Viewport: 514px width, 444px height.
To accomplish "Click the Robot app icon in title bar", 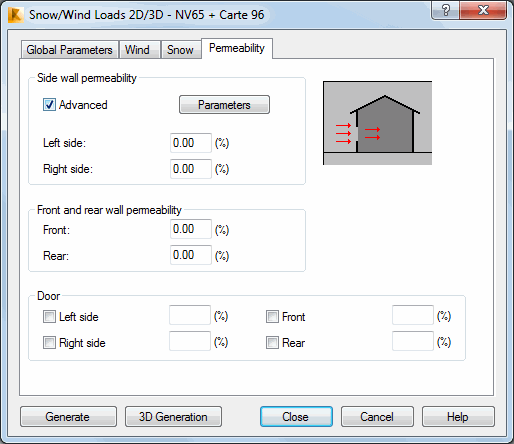I will coord(16,15).
